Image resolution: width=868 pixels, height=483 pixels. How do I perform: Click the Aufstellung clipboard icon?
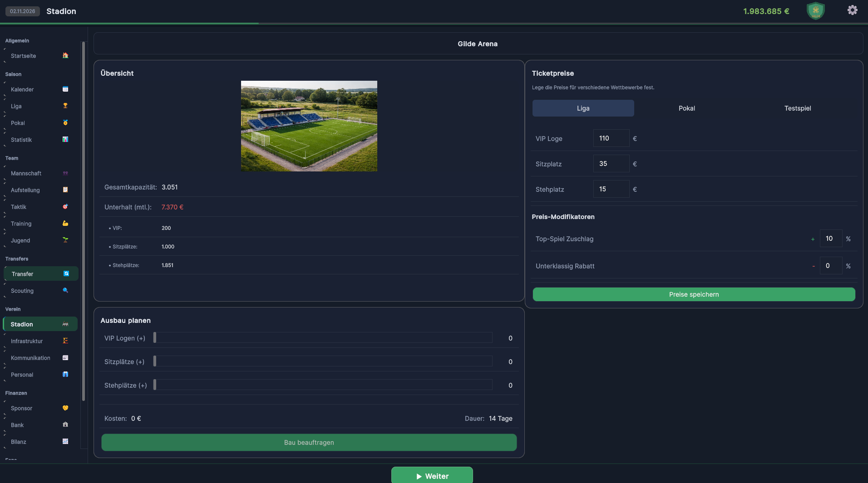click(65, 190)
